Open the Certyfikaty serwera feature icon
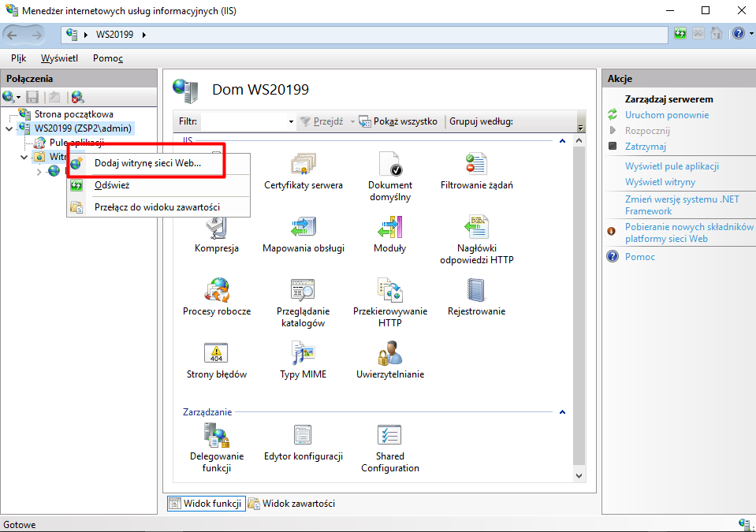Screen dimensions: 756x532 click(303, 165)
